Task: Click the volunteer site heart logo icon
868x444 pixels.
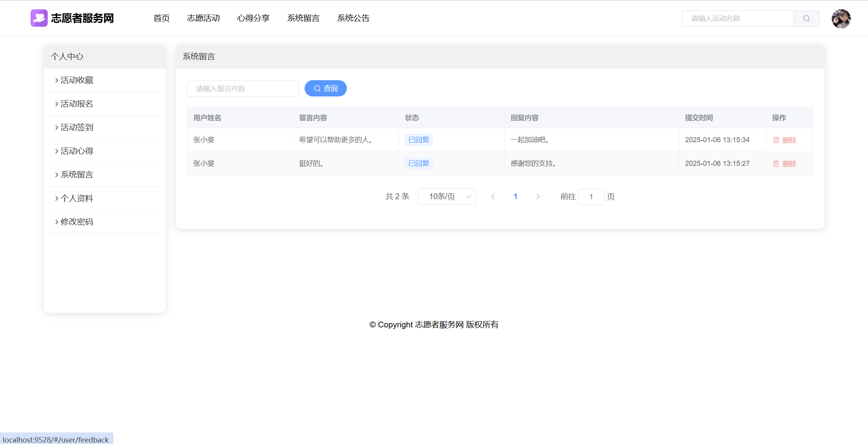Action: tap(39, 18)
